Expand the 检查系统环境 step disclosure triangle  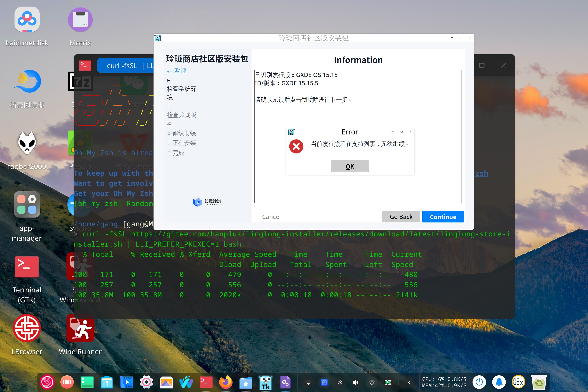point(169,80)
